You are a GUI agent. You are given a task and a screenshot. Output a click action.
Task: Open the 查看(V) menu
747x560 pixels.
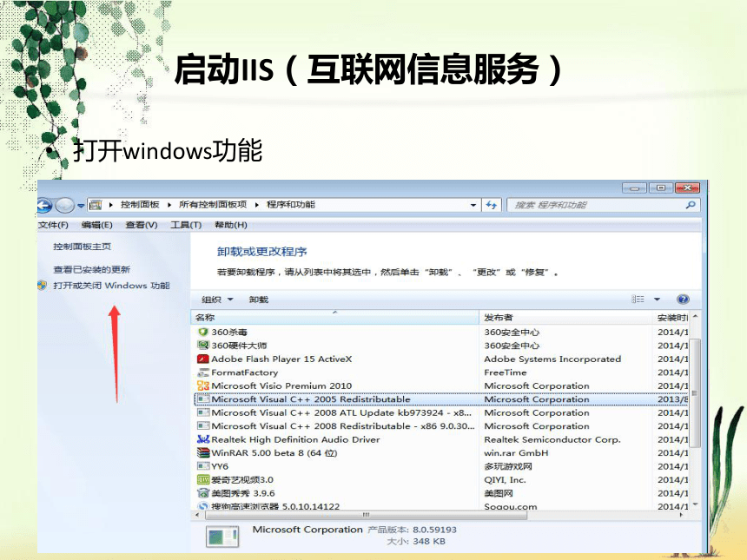[x=142, y=225]
